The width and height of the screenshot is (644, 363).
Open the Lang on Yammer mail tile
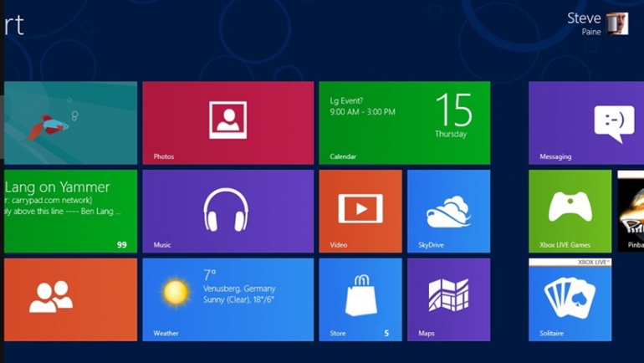pyautogui.click(x=70, y=211)
